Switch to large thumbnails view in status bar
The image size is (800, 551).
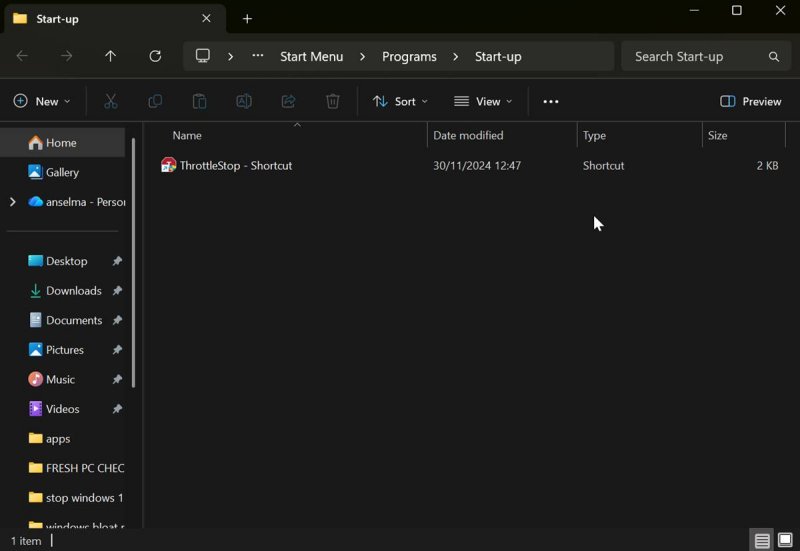pos(785,540)
